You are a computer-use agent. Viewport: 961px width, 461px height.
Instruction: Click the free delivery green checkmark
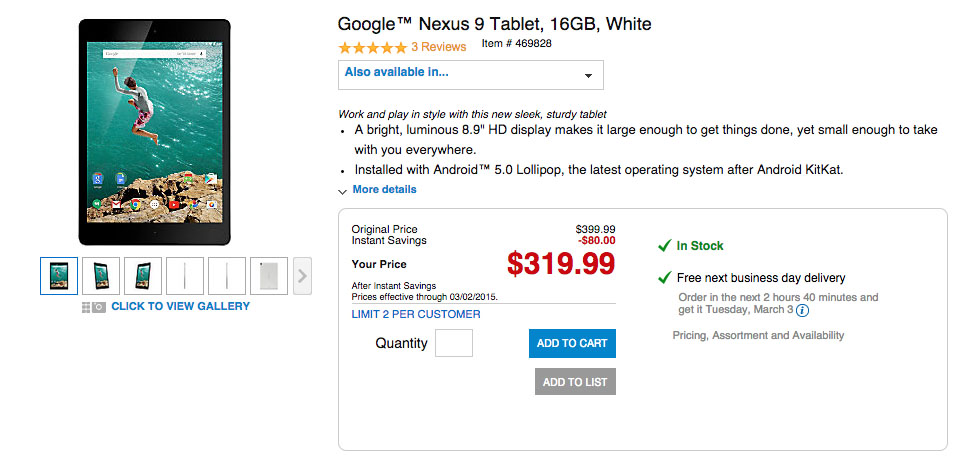[664, 278]
